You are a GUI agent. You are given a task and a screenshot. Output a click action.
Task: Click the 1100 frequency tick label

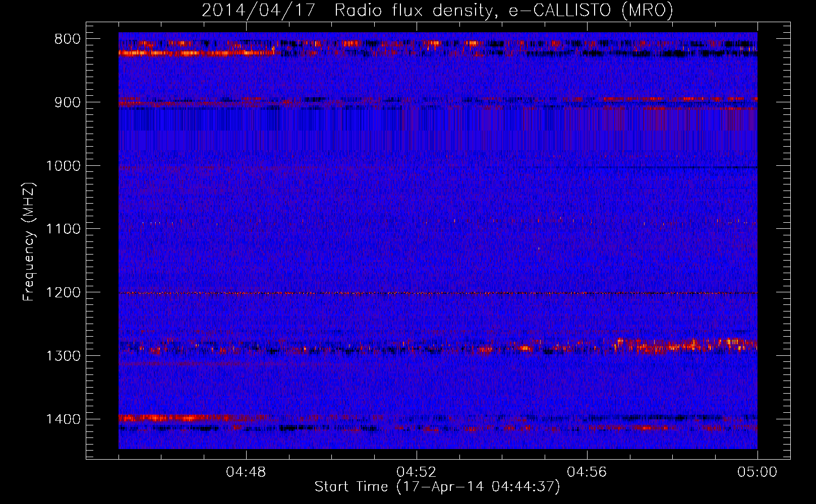[63, 229]
